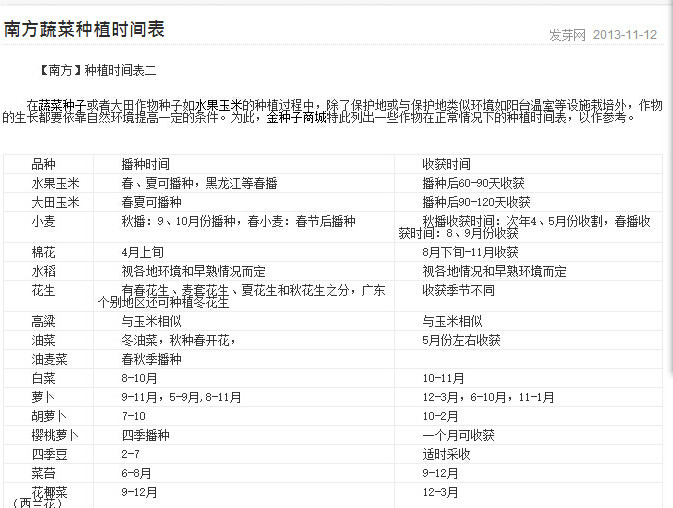Viewport: 673px width, 508px height.
Task: Select the 花椰菜 row name
Action: pyautogui.click(x=49, y=493)
